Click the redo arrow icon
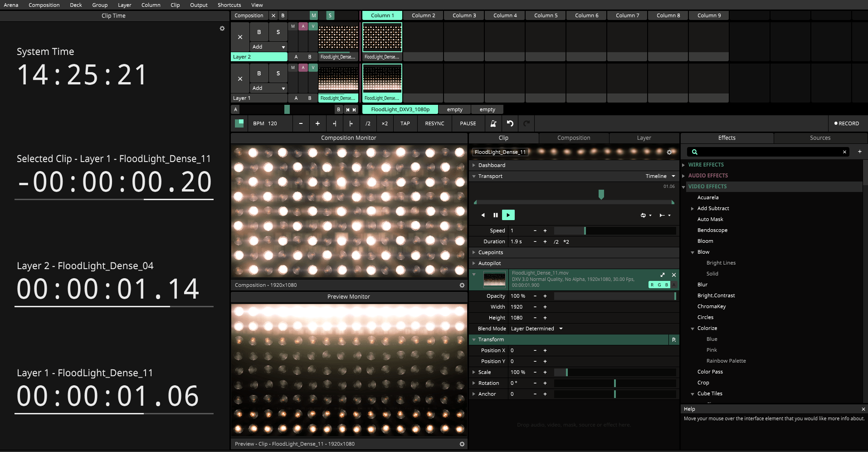The width and height of the screenshot is (868, 452). point(526,123)
